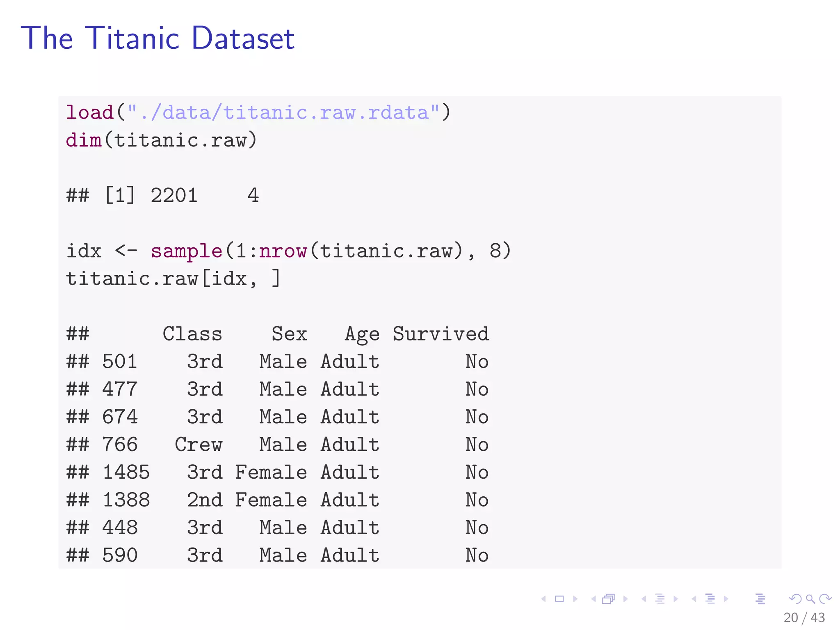The image size is (840, 630).
Task: Click the Age column header
Action: click(x=362, y=335)
